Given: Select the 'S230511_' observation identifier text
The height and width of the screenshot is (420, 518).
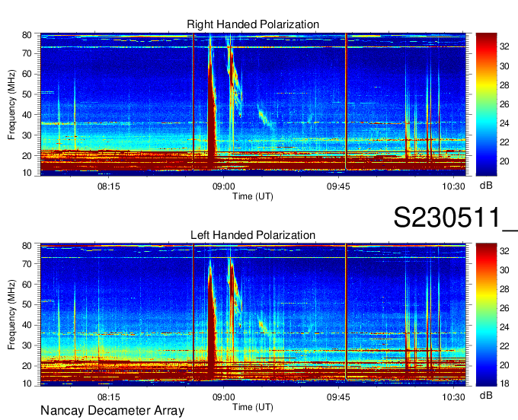Looking at the screenshot, I should [x=456, y=218].
